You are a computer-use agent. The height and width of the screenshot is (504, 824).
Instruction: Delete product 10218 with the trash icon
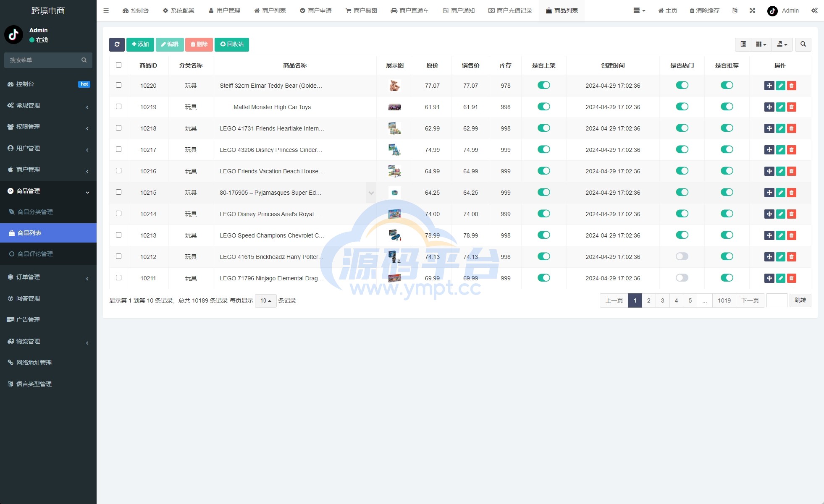click(792, 128)
